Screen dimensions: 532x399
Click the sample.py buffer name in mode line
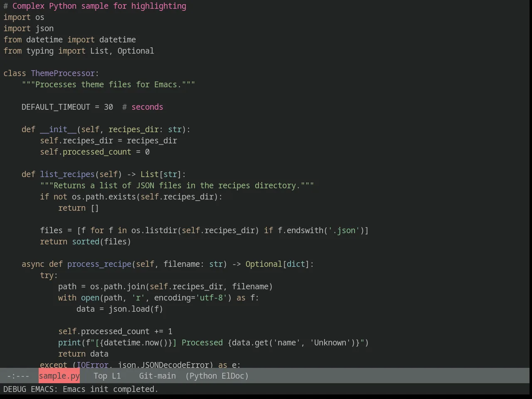coord(59,376)
